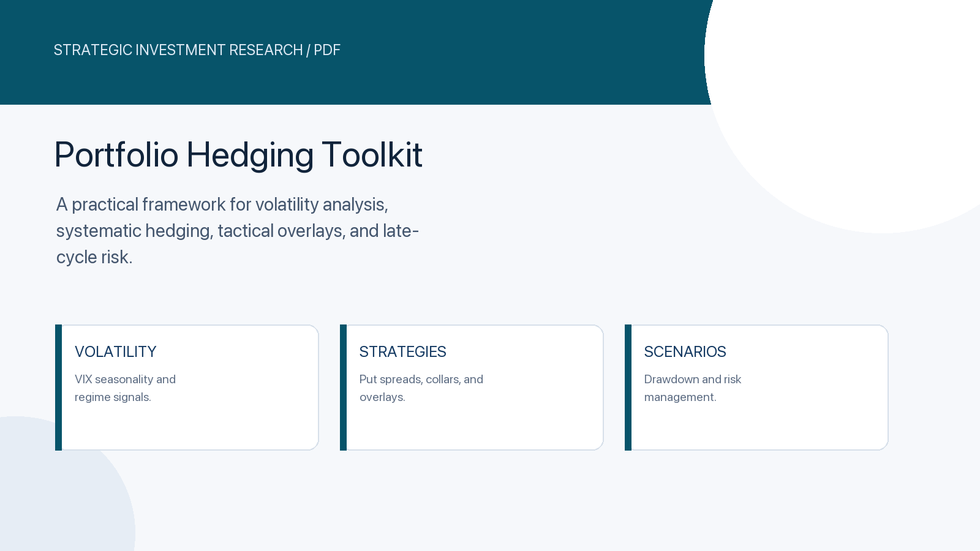Open the VOLATILITY card heading
Screen dimensions: 980x551
[116, 351]
